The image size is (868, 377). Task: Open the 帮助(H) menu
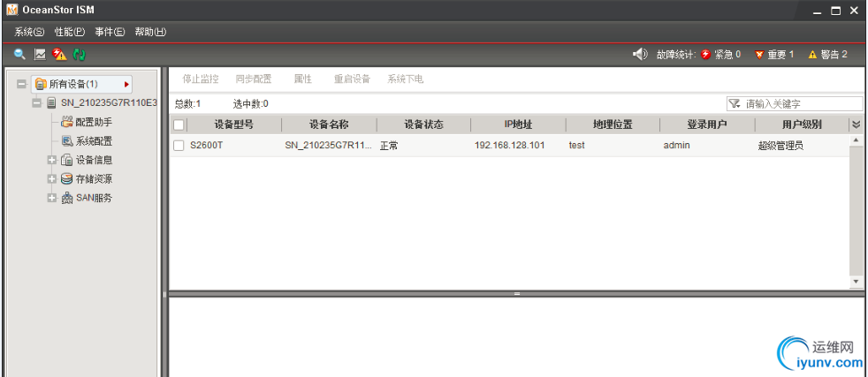pos(150,32)
